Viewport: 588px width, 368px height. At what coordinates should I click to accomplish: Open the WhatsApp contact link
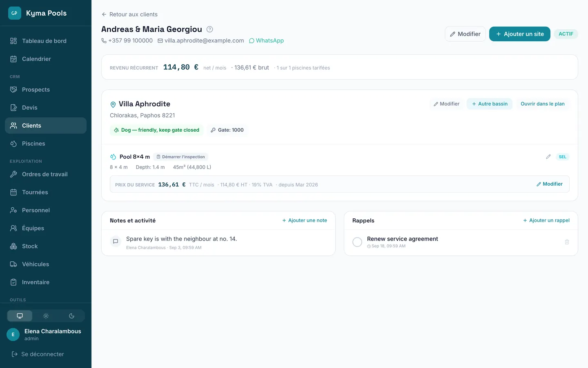pyautogui.click(x=266, y=40)
